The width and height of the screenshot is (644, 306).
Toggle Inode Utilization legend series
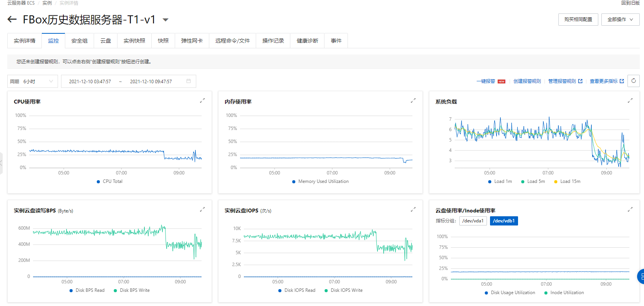coord(564,293)
